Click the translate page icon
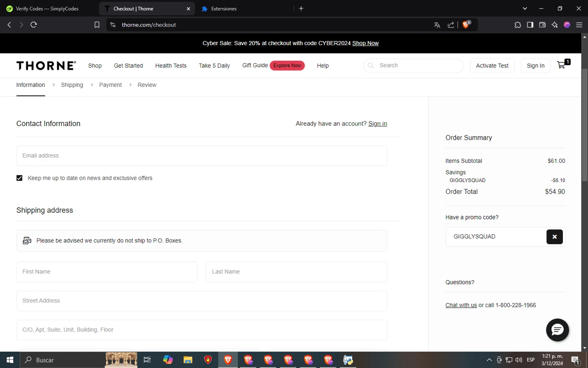588x368 pixels. 437,25
